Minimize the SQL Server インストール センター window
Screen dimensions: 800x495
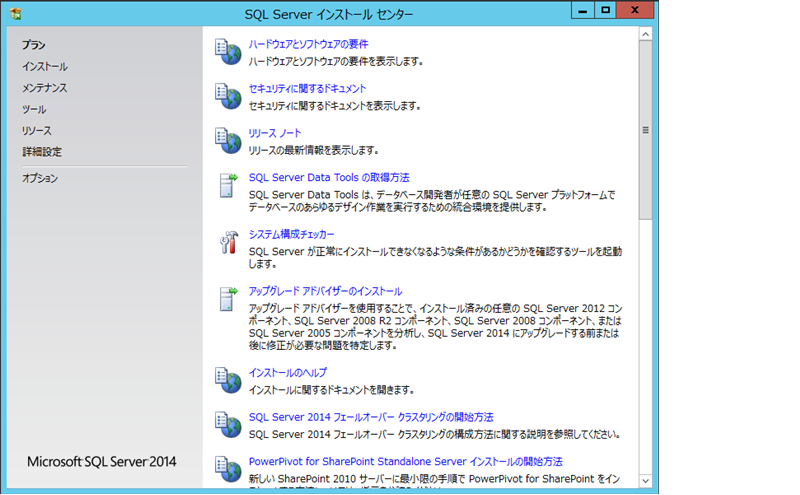pyautogui.click(x=583, y=10)
